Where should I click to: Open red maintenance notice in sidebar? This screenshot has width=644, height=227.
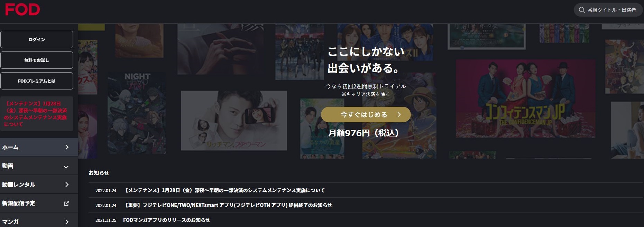coord(37,114)
